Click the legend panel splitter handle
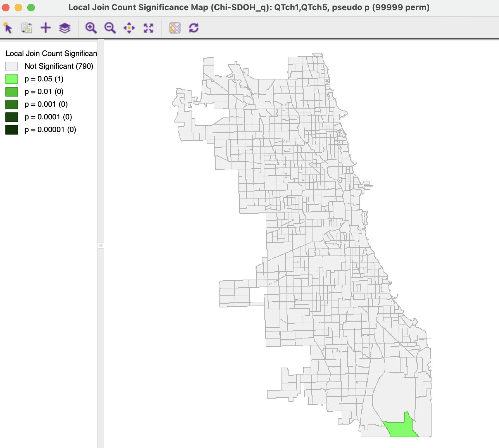This screenshot has width=499, height=448. coord(101,245)
